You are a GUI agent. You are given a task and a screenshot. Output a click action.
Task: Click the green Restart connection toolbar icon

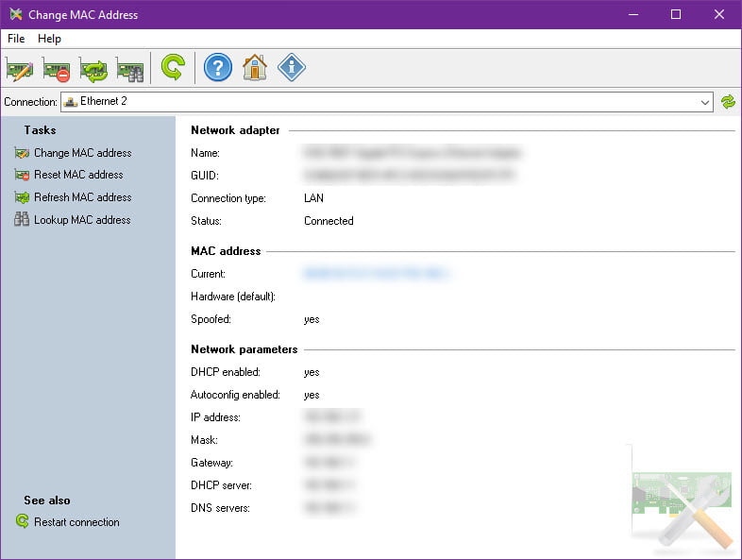173,68
